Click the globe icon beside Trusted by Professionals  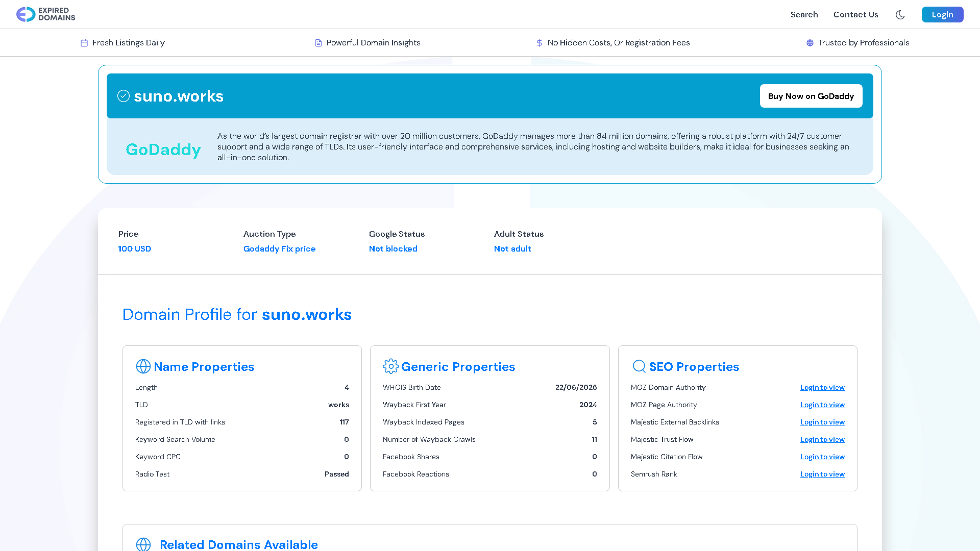810,43
